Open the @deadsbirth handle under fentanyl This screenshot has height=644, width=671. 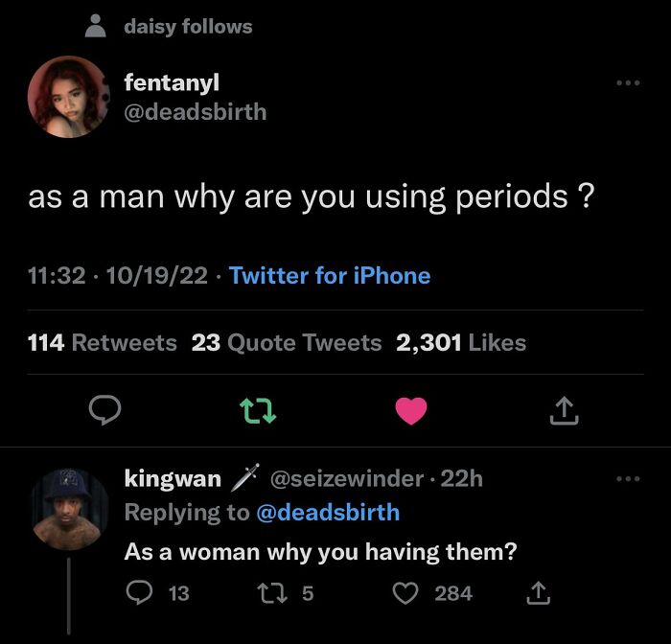point(196,112)
